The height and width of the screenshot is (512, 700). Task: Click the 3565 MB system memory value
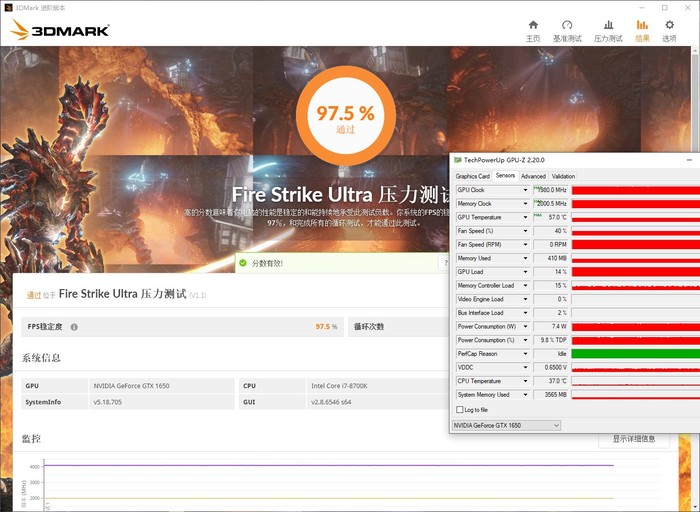[550, 395]
